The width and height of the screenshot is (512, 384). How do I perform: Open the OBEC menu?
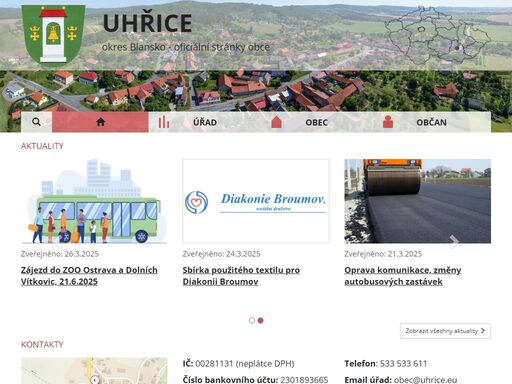(317, 122)
